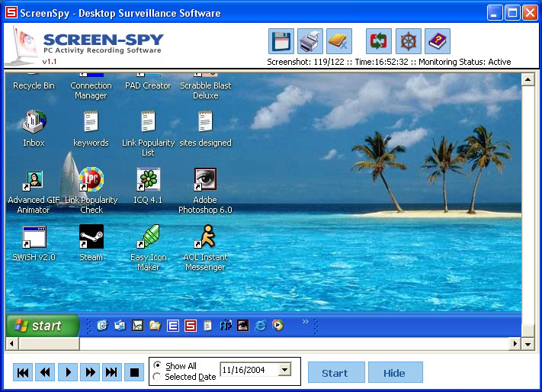Select the sites designed file icon
The image size is (542, 392).
click(x=205, y=121)
